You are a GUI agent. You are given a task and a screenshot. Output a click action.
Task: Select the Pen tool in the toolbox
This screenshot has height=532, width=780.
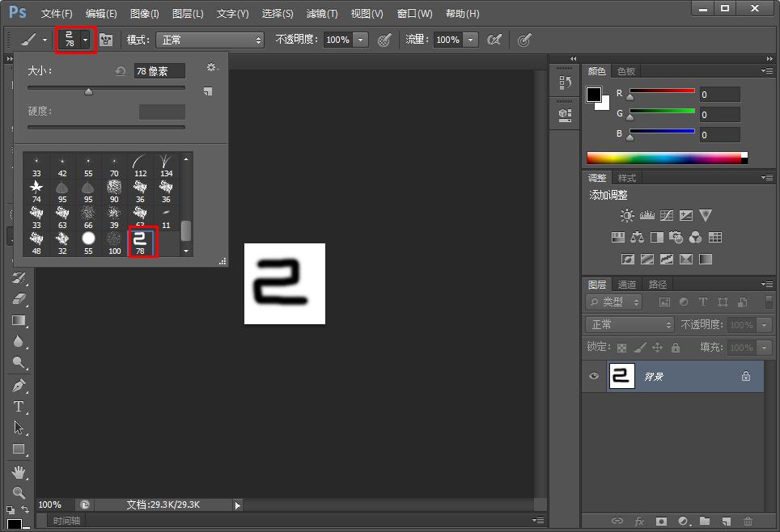tap(19, 385)
